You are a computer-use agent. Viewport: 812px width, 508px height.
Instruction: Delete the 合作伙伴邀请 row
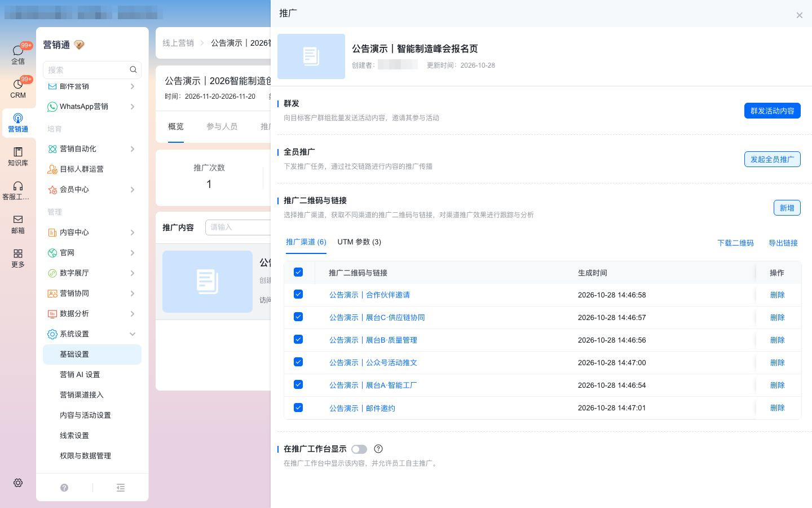tap(778, 295)
